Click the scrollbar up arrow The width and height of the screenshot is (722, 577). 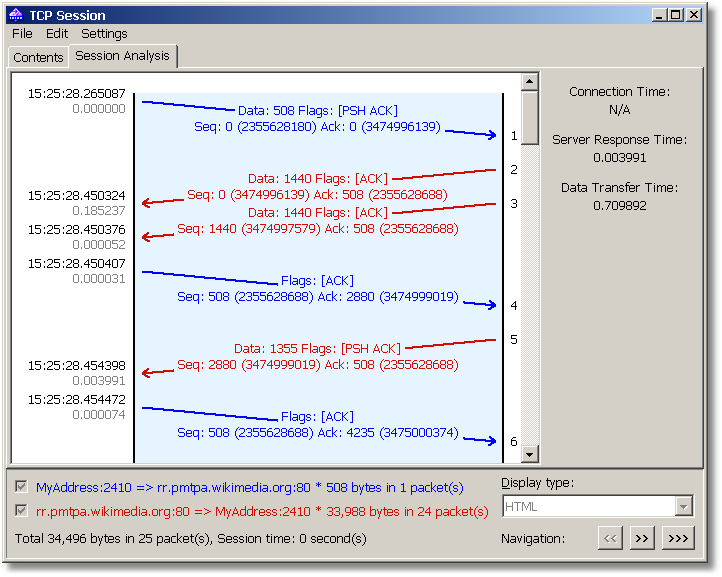(530, 82)
